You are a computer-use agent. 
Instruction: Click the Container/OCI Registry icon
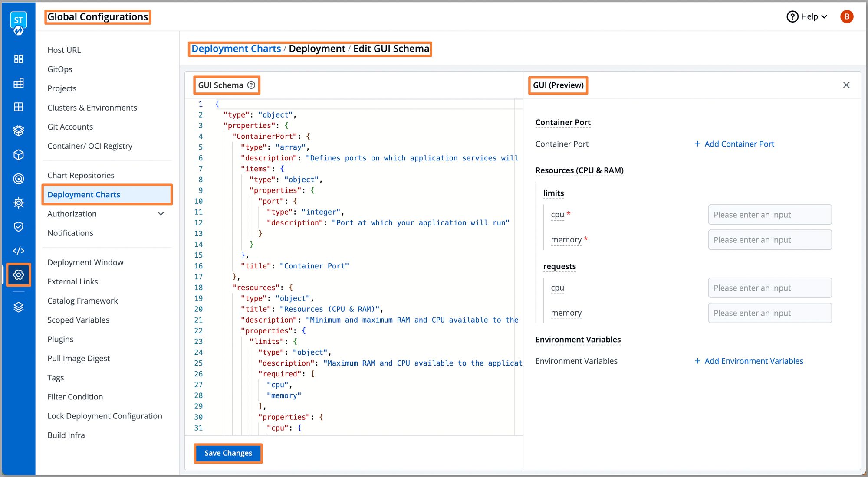18,154
